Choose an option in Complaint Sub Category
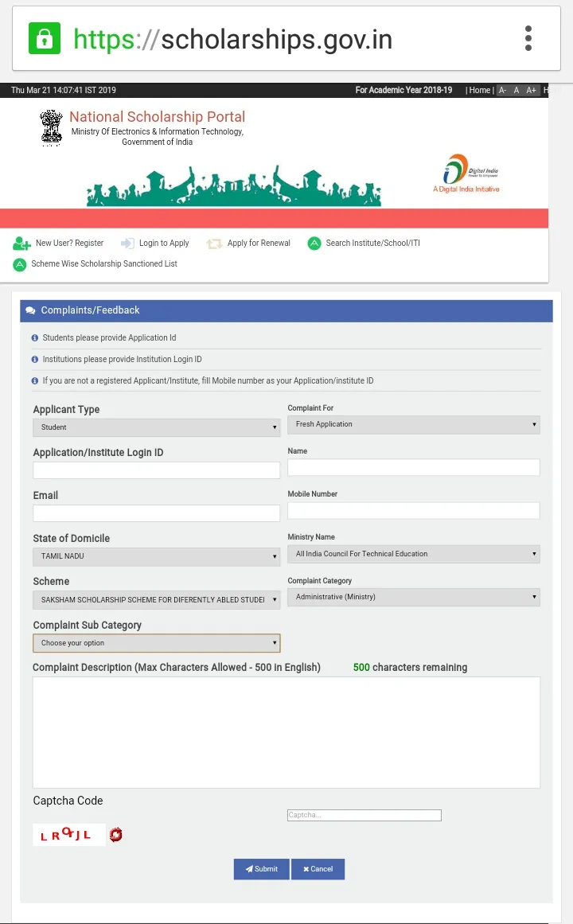The image size is (573, 924). pos(156,643)
